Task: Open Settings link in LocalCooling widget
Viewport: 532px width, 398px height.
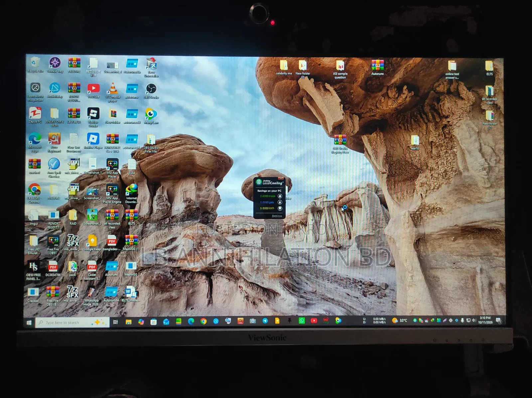Action: click(277, 216)
